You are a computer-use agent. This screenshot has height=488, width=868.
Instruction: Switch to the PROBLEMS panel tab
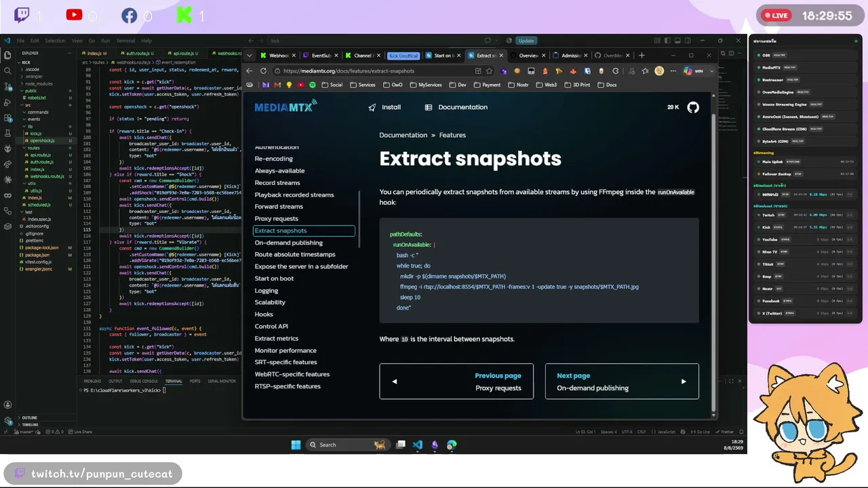coord(92,381)
